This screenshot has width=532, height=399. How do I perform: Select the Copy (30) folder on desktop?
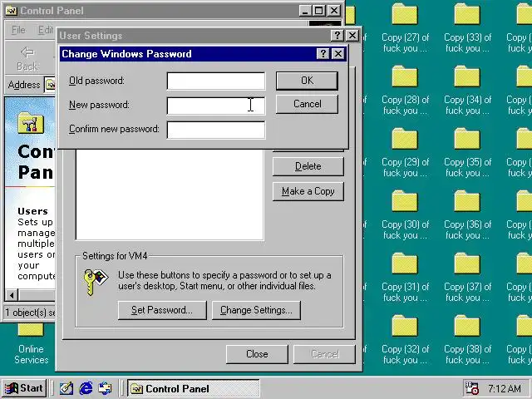point(405,216)
